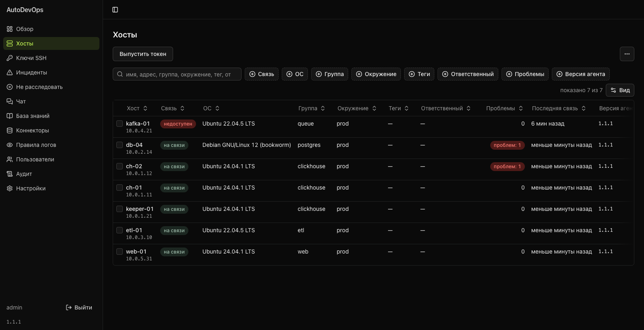The height and width of the screenshot is (330, 644).
Task: Select the db-04 host checkbox
Action: point(120,145)
